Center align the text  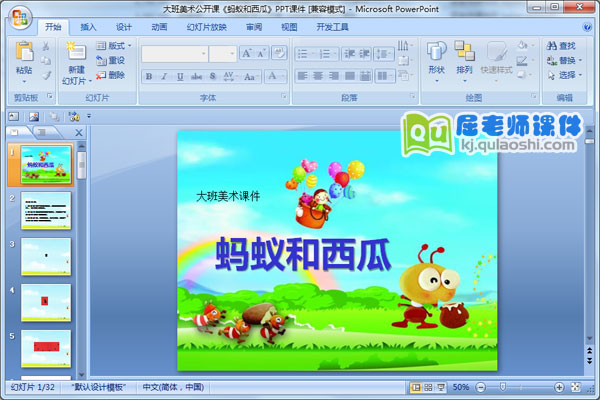pos(318,76)
